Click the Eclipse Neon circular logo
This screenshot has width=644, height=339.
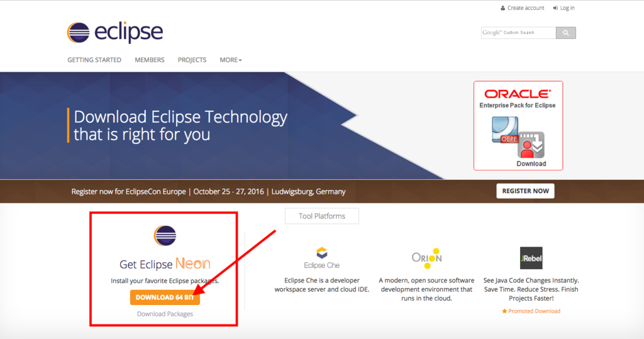point(165,236)
